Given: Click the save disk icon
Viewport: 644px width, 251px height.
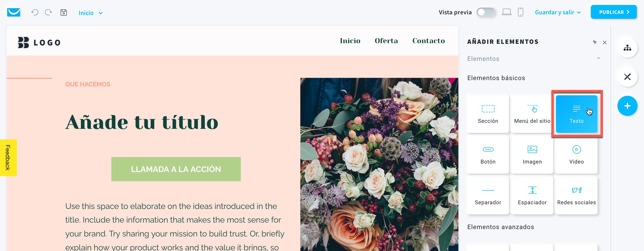Looking at the screenshot, I should tap(64, 13).
